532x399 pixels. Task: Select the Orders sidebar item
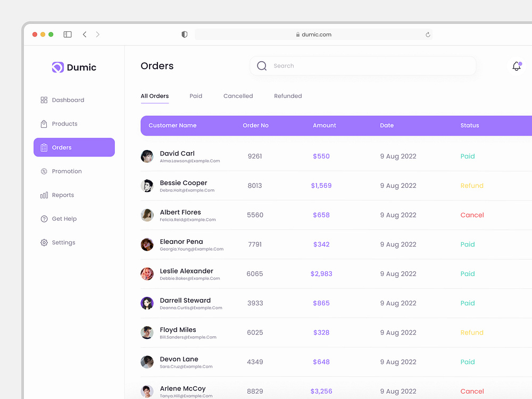(74, 147)
